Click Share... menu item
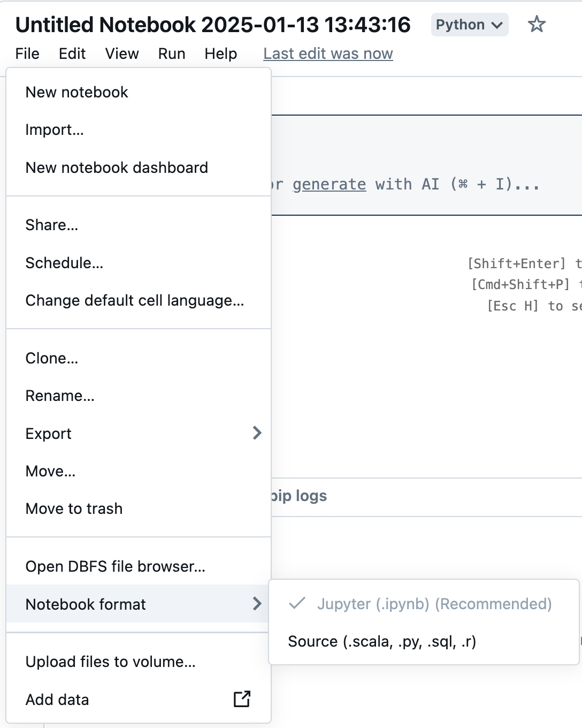Image resolution: width=582 pixels, height=728 pixels. pos(52,225)
